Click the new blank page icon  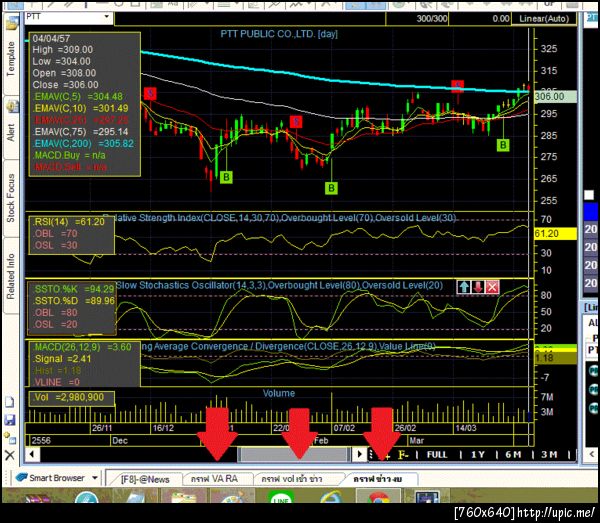point(10,402)
